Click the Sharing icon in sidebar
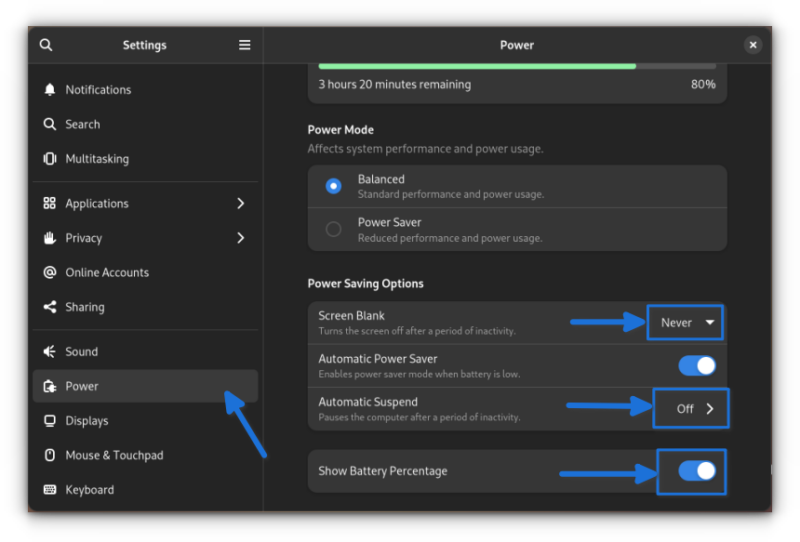The height and width of the screenshot is (542, 800). (49, 307)
